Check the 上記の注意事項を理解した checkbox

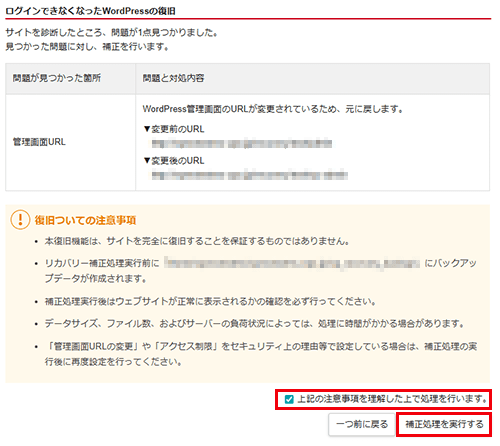pos(289,399)
